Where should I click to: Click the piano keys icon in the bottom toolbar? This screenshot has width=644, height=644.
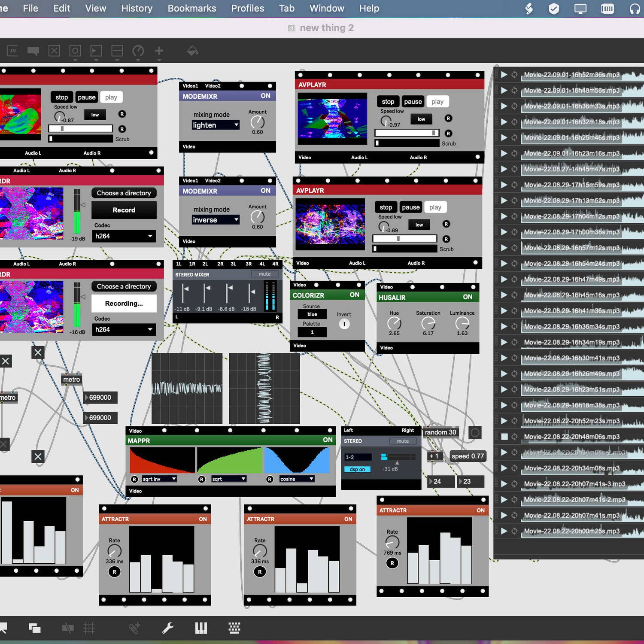[201, 628]
